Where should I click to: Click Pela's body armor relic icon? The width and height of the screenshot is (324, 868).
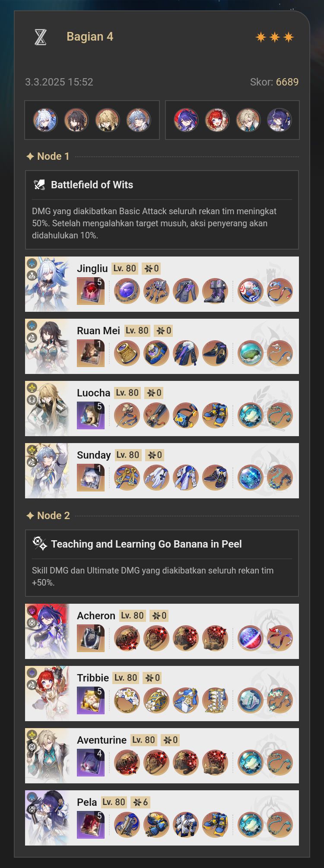[x=186, y=824]
